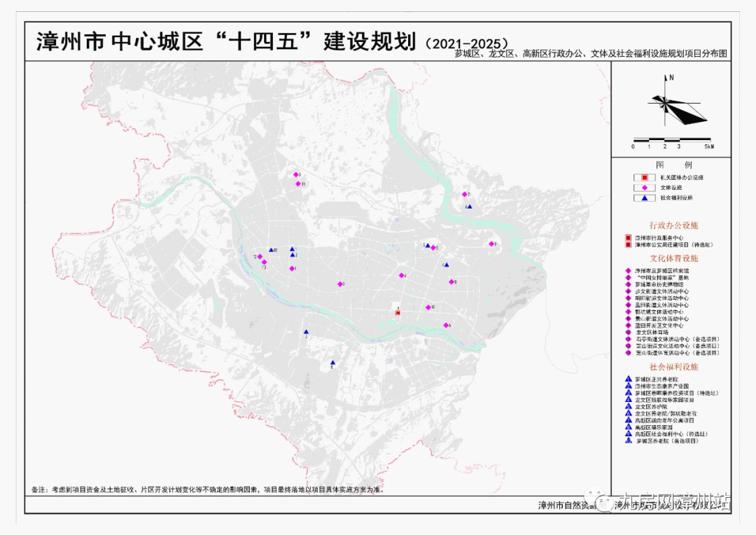Viewport: 756px width, 535px height.
Task: Click pink diamond marker numbered 10
Action: 428,307
